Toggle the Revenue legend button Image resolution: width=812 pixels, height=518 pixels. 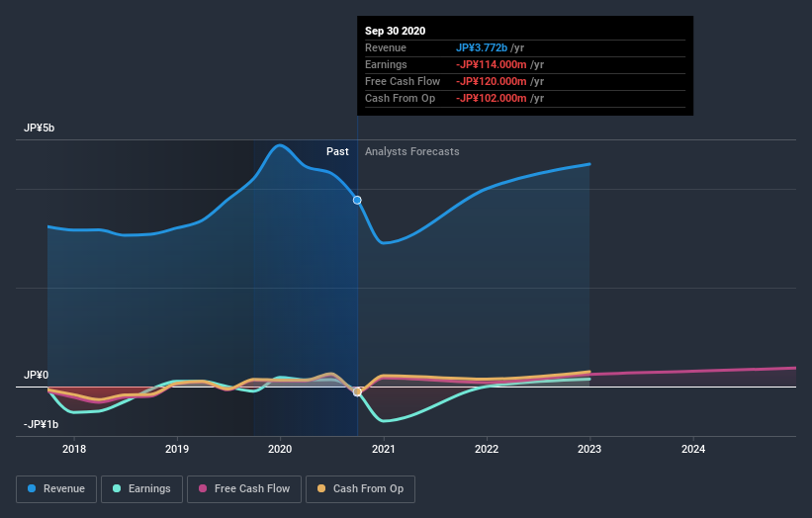click(x=56, y=489)
